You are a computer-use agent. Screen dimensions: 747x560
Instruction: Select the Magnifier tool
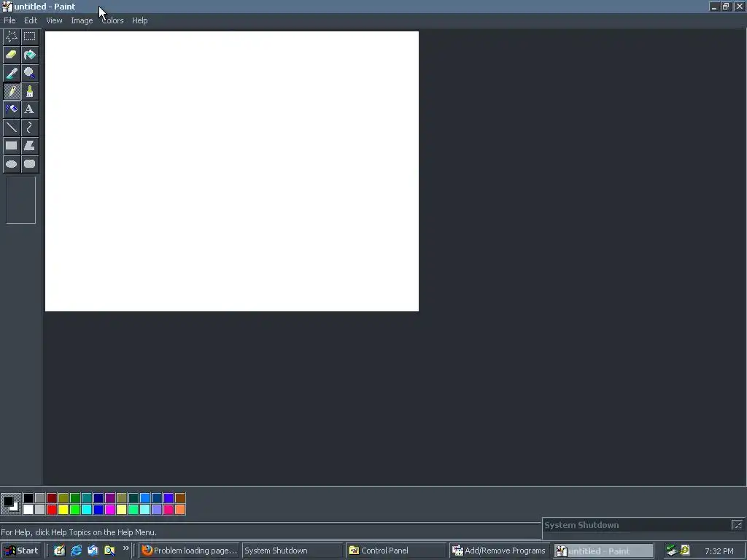click(29, 73)
